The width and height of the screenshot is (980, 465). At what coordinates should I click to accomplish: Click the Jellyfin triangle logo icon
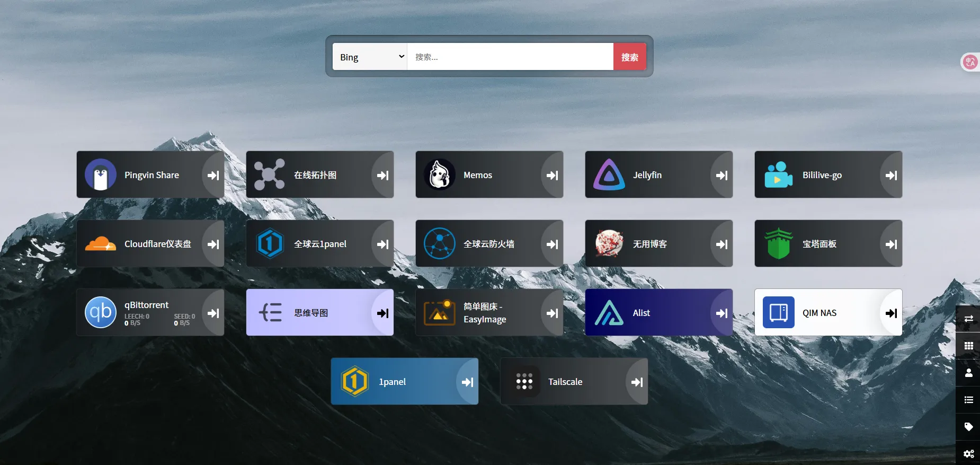point(609,174)
